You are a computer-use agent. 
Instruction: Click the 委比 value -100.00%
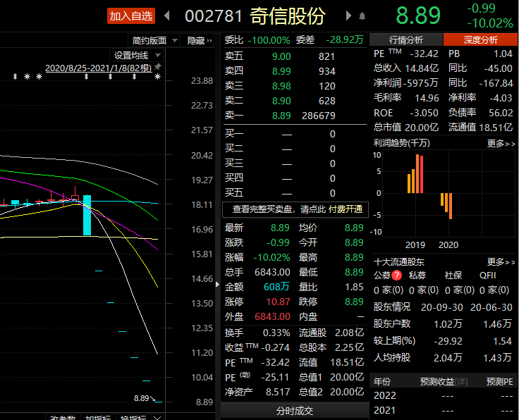pos(269,40)
